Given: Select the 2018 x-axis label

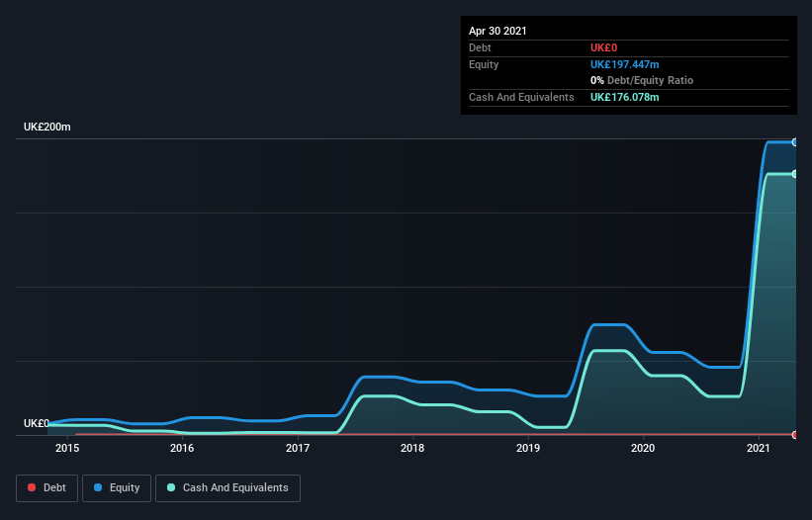Looking at the screenshot, I should (412, 448).
